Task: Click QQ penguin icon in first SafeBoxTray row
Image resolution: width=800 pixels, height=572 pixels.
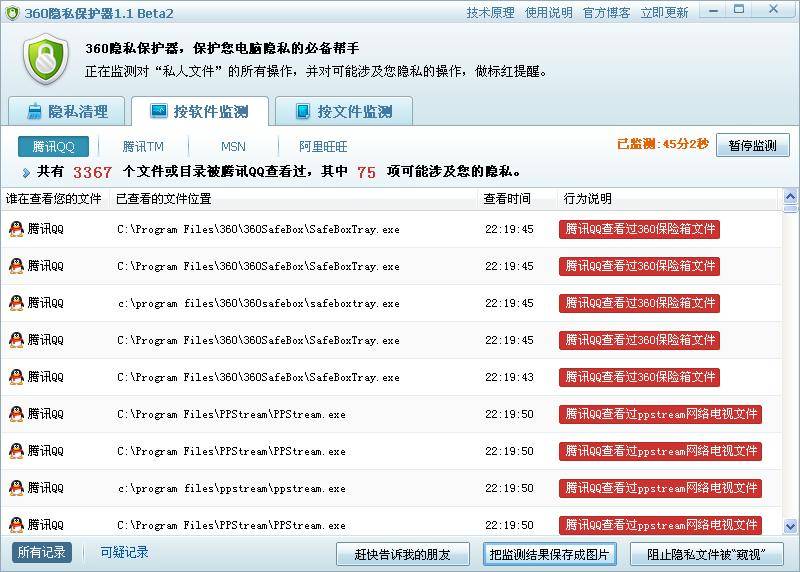Action: (x=16, y=229)
